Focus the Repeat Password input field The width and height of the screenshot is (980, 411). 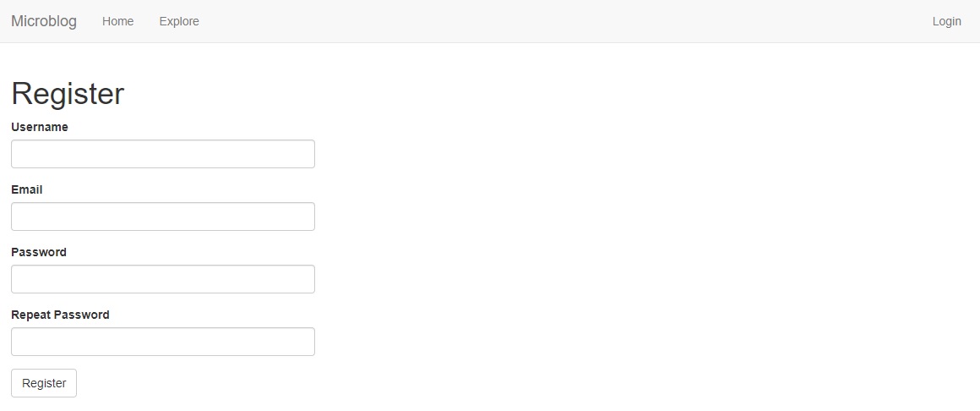[x=163, y=342]
